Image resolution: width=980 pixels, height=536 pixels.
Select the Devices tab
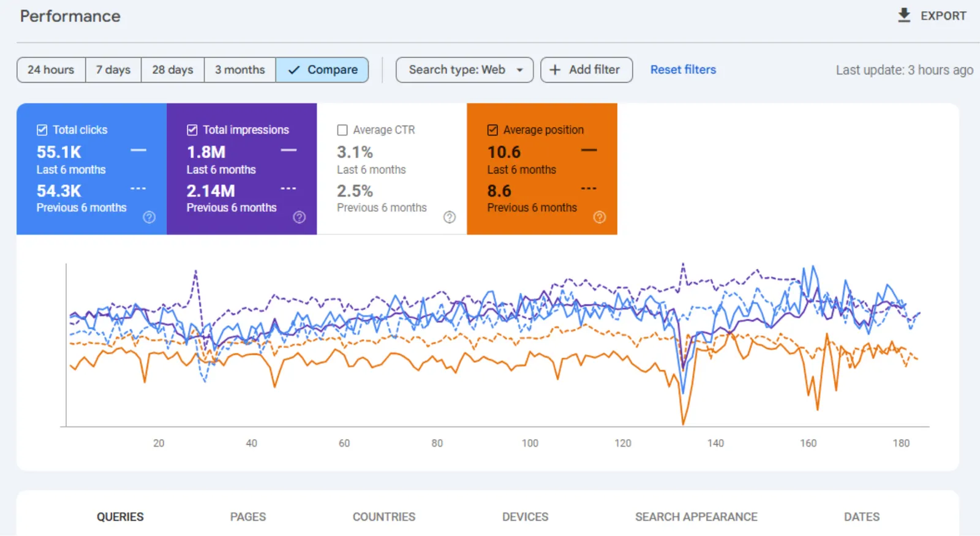pos(526,517)
